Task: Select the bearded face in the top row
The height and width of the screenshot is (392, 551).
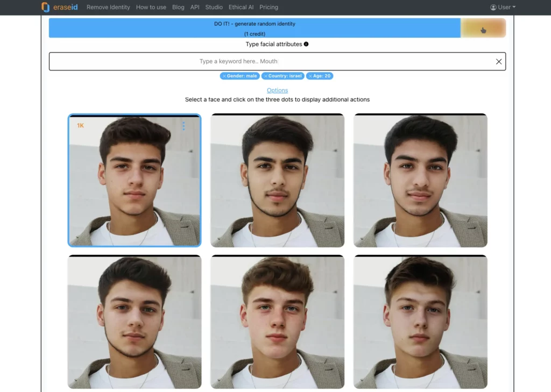Action: (x=277, y=180)
